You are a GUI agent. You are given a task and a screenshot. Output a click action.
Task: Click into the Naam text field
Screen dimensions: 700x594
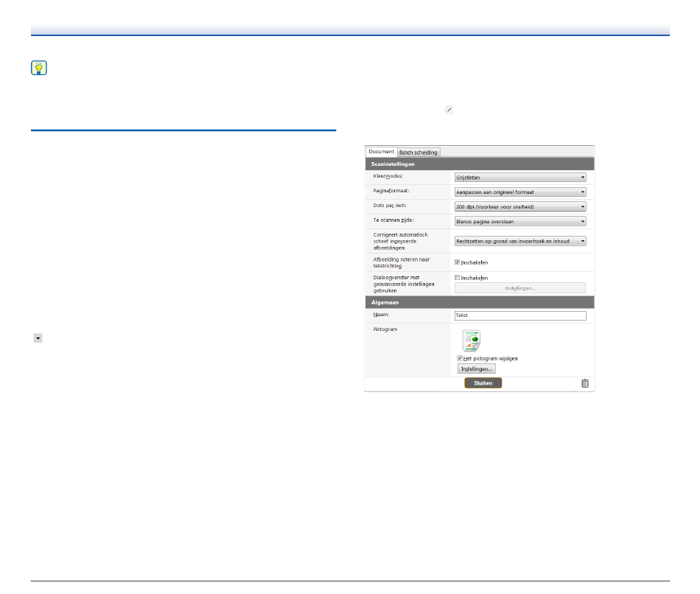coord(520,315)
